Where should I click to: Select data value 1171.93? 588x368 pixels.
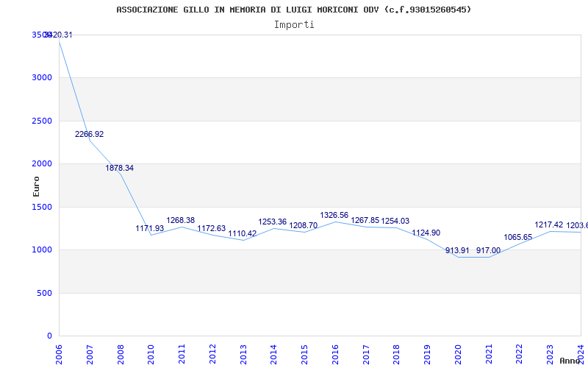click(x=150, y=228)
